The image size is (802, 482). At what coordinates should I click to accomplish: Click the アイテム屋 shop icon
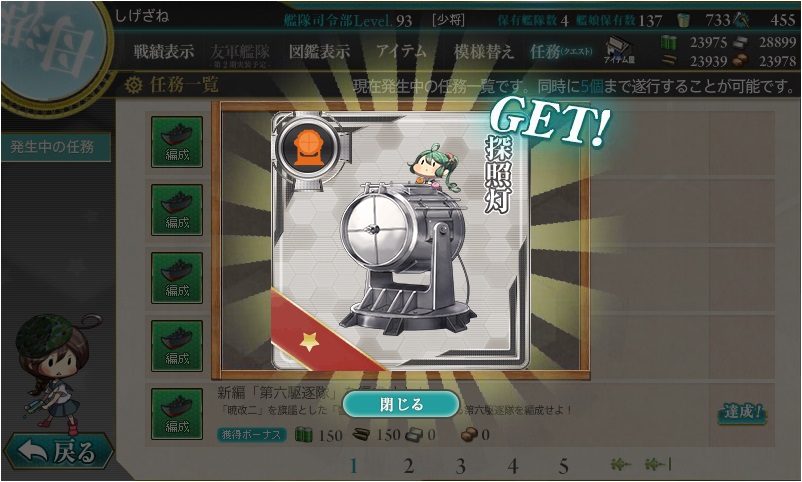click(x=619, y=50)
